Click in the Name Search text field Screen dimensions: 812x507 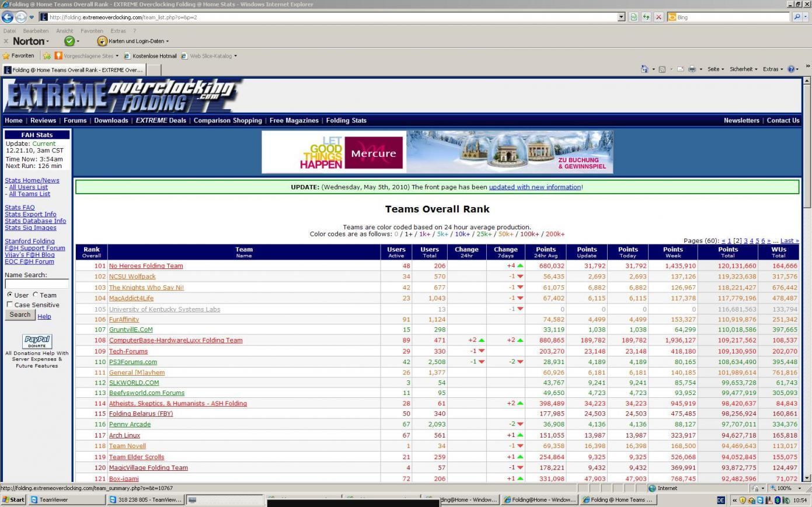pos(37,284)
